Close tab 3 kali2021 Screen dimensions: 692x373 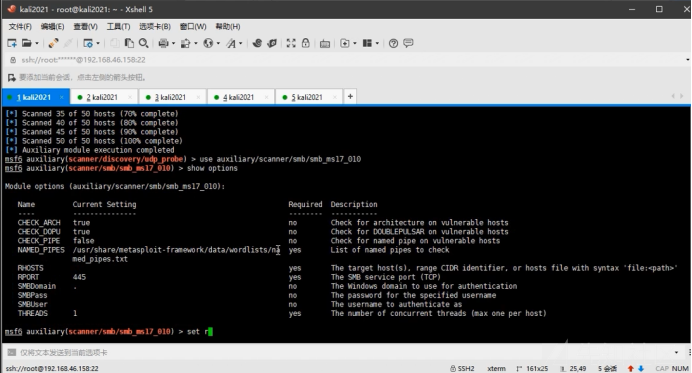(198, 97)
